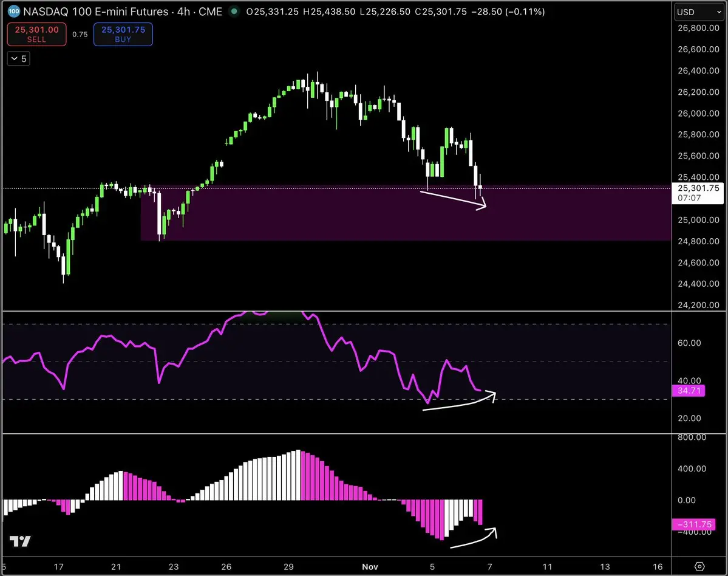Click the current price label 25,301.75
Screen dimensions: 728x576
(x=698, y=188)
